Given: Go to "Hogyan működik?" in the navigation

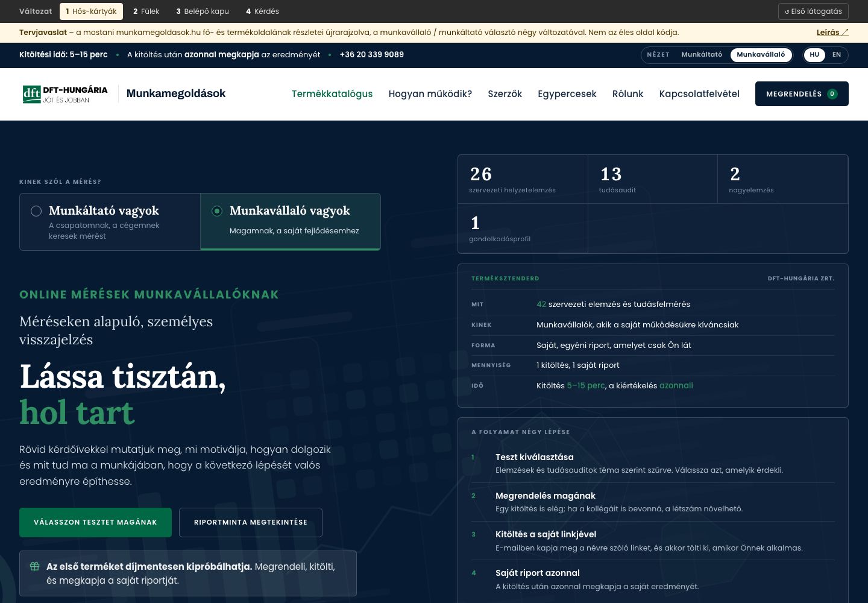Looking at the screenshot, I should pos(430,94).
